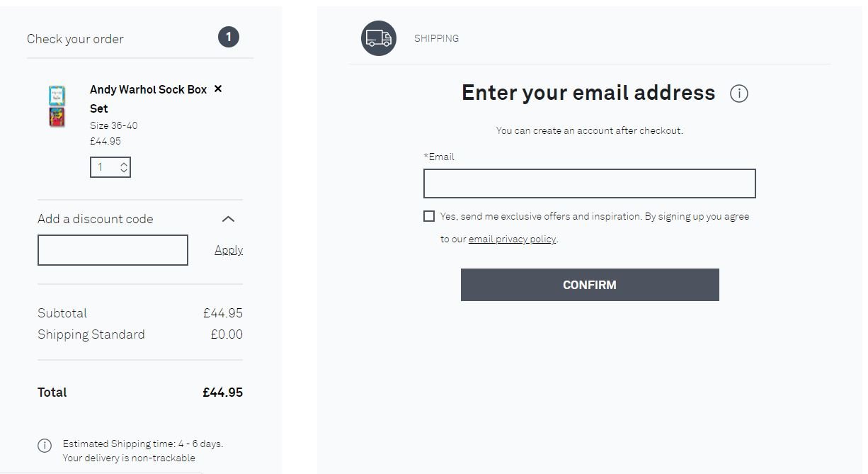Increase the sock box quantity by one
The height and width of the screenshot is (474, 868).
click(x=124, y=164)
